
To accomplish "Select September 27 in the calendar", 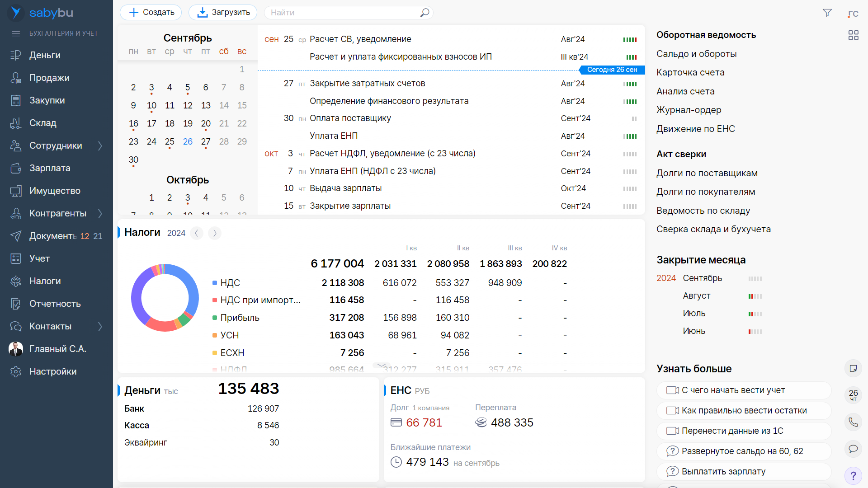I will [206, 141].
